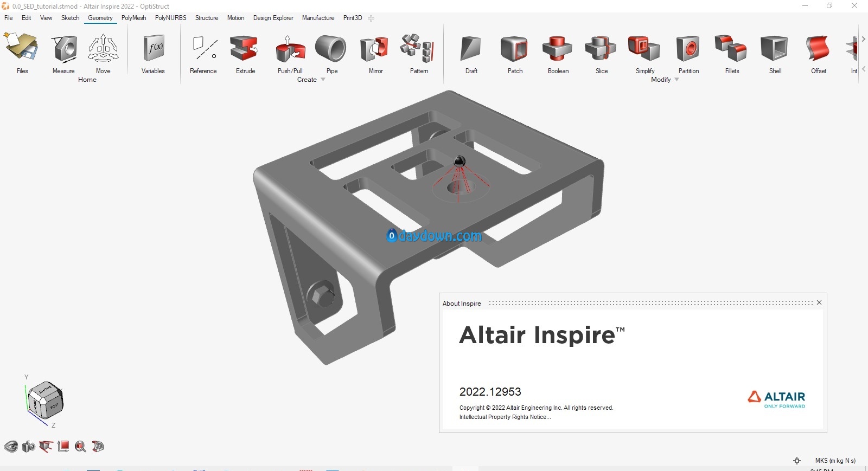The height and width of the screenshot is (471, 868).
Task: Pick the Pipe tool
Action: point(331,48)
